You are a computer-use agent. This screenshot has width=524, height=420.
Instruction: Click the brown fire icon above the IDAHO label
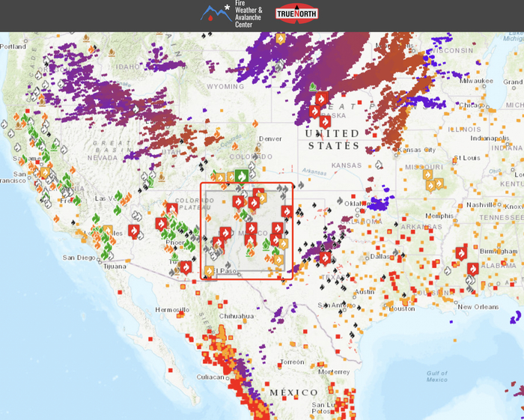(112, 53)
